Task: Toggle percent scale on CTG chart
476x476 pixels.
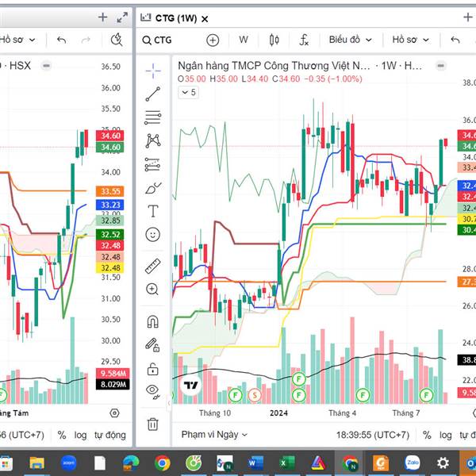Action: click(427, 435)
